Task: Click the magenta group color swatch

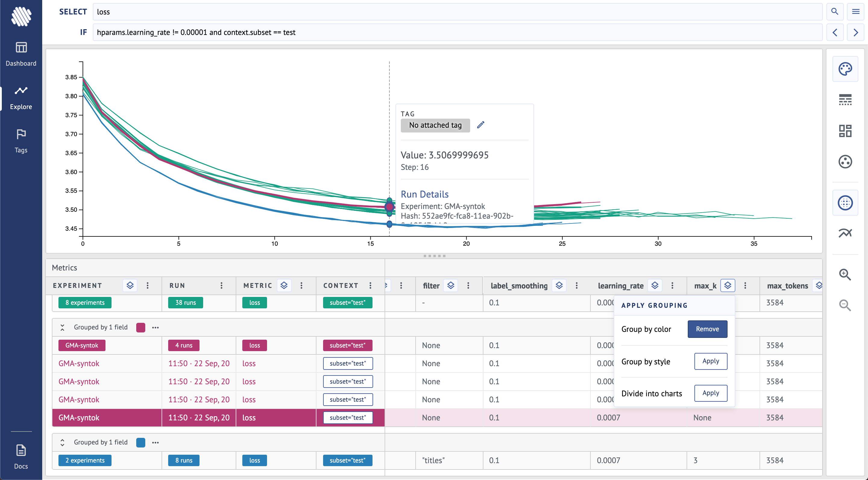Action: [140, 327]
